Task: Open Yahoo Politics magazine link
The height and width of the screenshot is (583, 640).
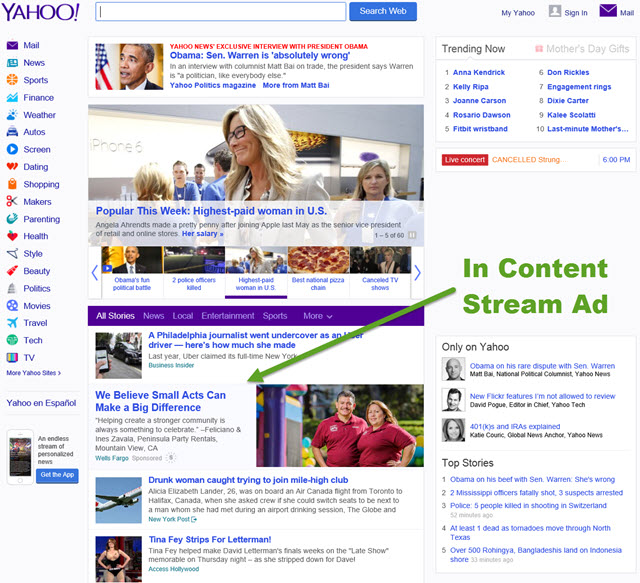Action: 213,85
